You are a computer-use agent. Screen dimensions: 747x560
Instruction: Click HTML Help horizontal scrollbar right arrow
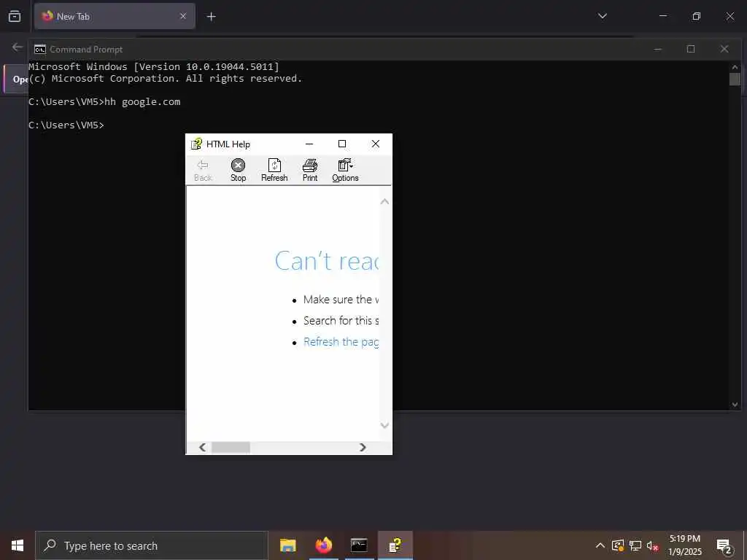[x=363, y=447]
